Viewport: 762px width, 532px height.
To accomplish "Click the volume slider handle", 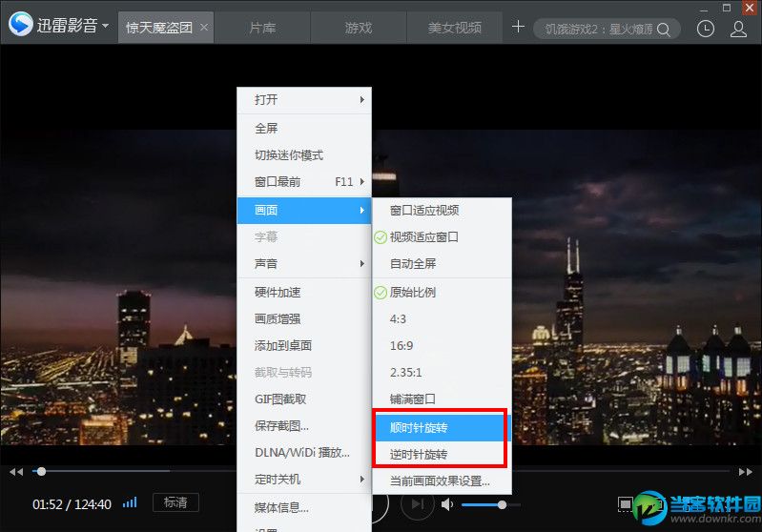I will click(x=502, y=504).
